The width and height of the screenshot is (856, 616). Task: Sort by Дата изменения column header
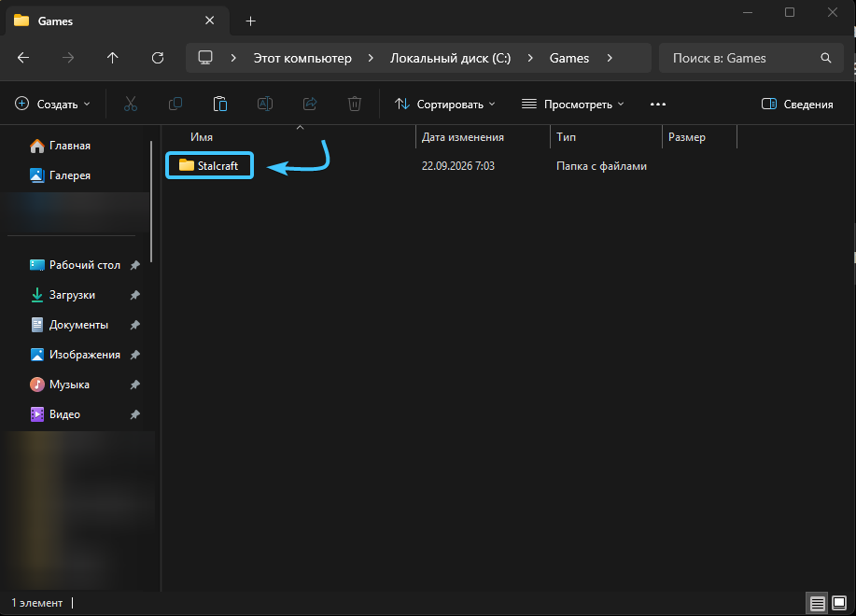tap(463, 137)
